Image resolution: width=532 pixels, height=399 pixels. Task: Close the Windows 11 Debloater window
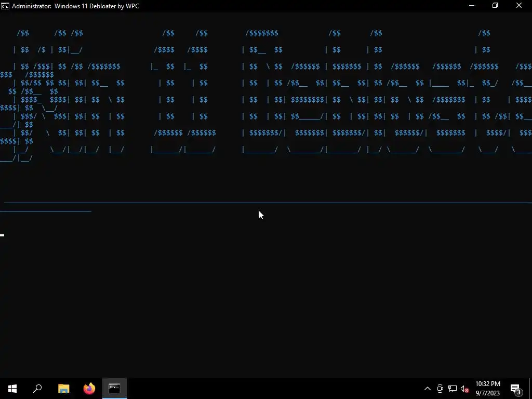[519, 6]
